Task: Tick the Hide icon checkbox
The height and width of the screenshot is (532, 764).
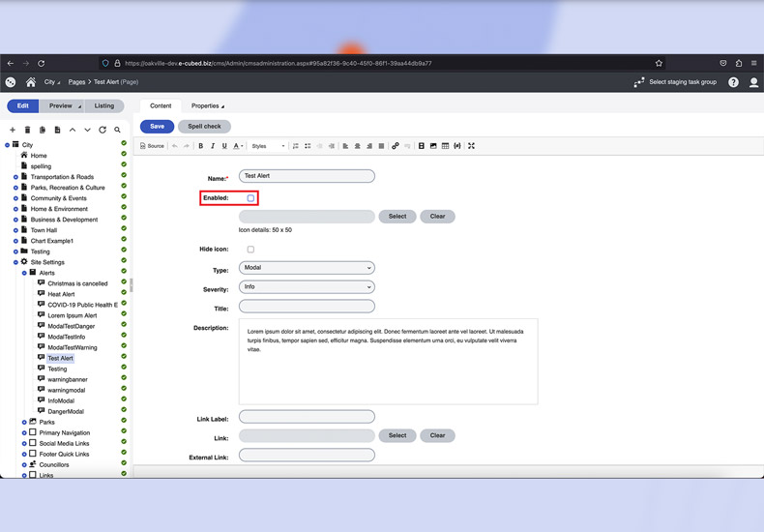Action: [250, 250]
